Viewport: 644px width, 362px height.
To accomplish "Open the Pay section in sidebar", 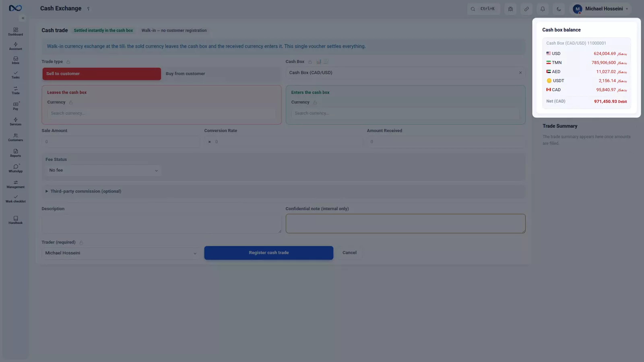I will coord(15,106).
